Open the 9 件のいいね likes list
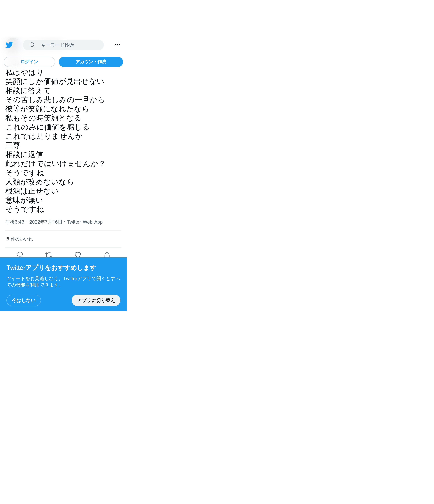The width and height of the screenshot is (434, 504). (x=20, y=239)
